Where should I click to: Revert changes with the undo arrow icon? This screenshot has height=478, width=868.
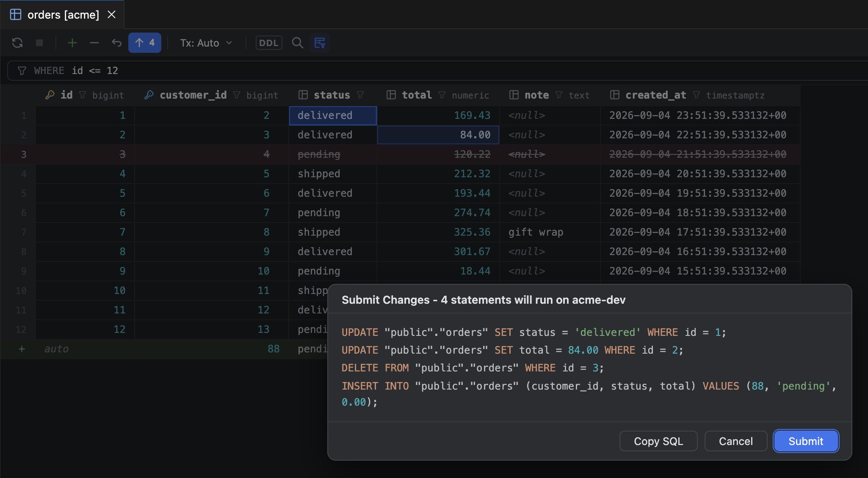pyautogui.click(x=116, y=43)
